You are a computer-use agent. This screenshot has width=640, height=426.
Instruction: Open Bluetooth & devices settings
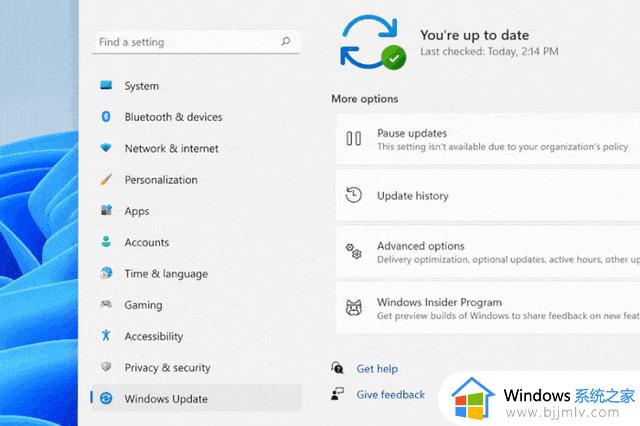point(196,117)
